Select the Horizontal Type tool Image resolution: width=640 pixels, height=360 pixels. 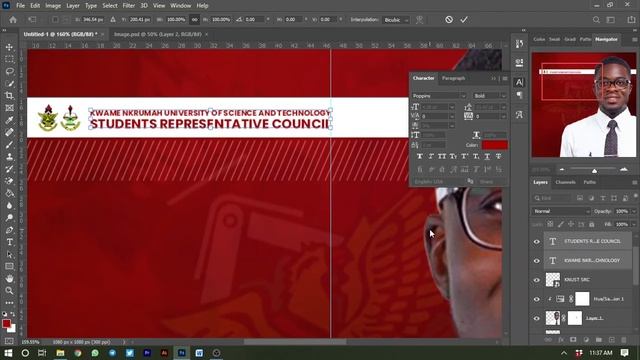9,242
